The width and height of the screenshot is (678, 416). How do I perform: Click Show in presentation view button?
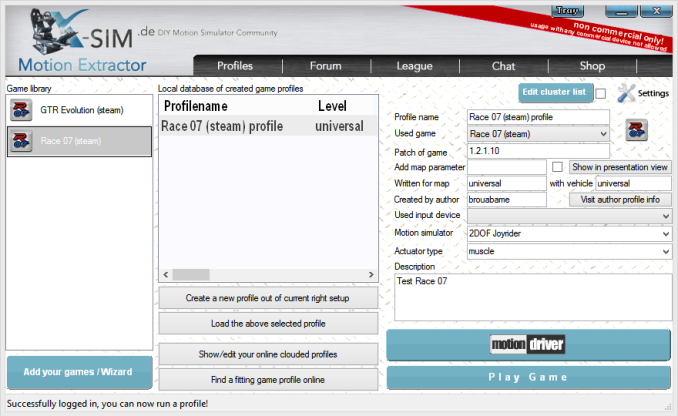620,167
